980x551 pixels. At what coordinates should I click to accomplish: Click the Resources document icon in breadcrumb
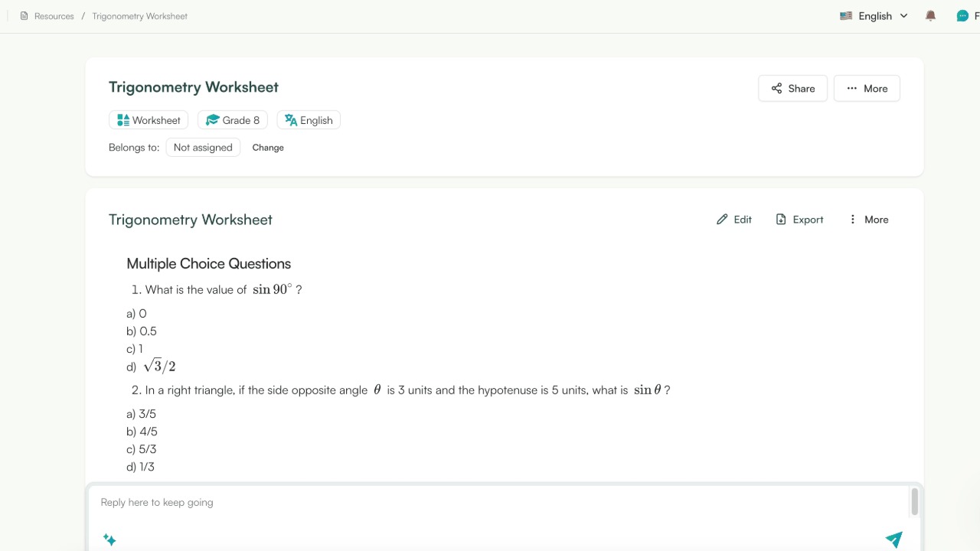24,15
